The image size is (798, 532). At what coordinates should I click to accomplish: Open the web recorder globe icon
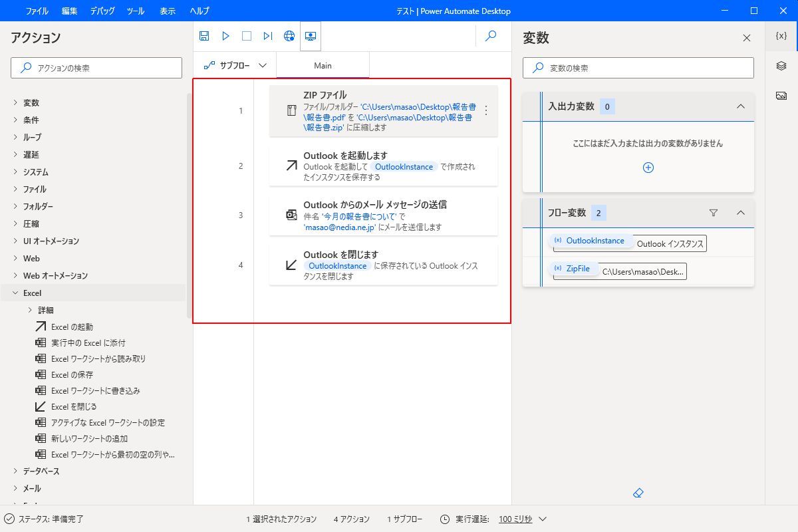[x=289, y=36]
